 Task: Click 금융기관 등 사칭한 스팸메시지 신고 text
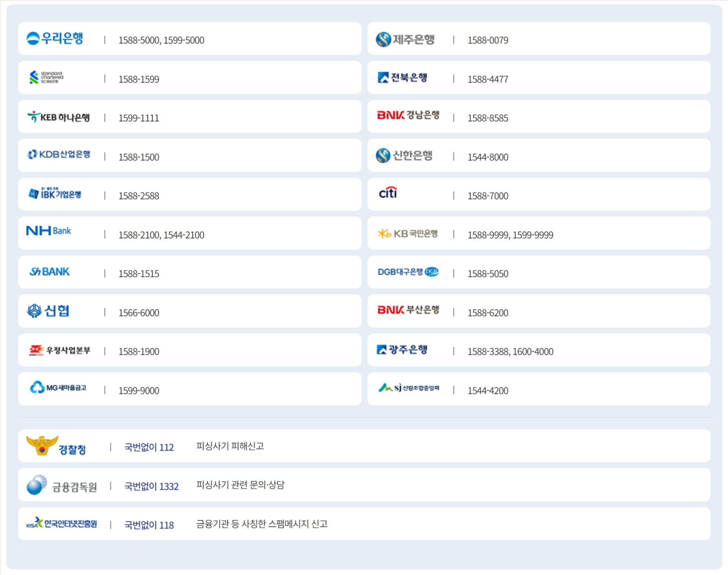point(262,524)
